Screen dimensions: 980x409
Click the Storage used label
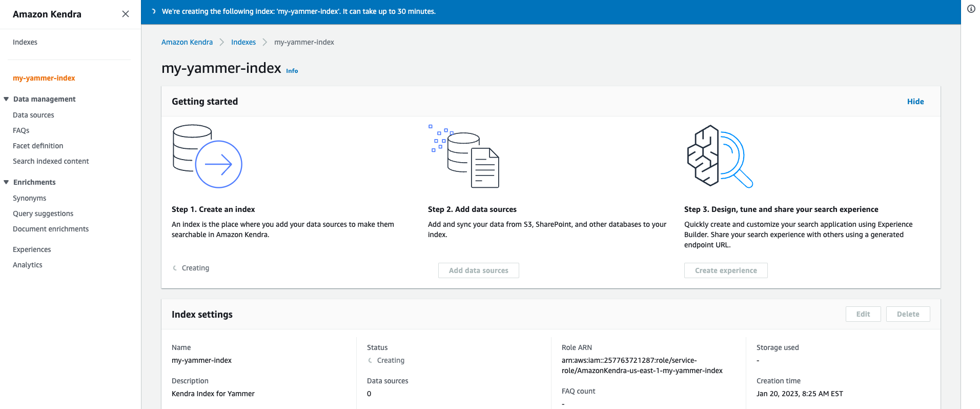click(x=778, y=347)
